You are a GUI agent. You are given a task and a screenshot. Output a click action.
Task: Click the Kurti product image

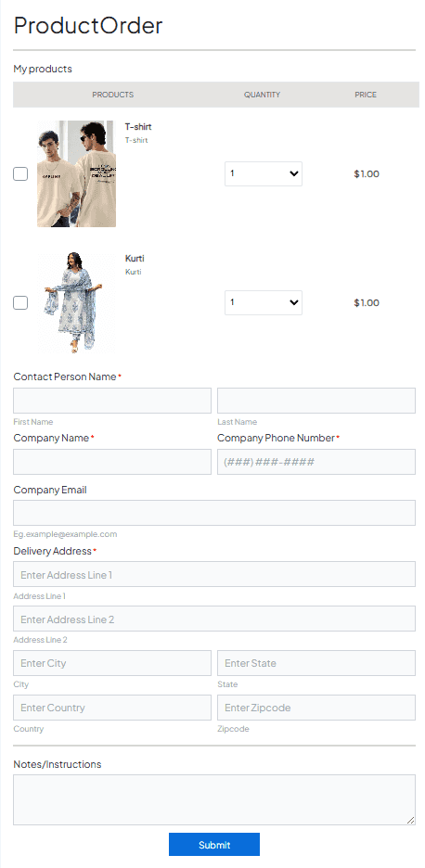click(x=76, y=302)
